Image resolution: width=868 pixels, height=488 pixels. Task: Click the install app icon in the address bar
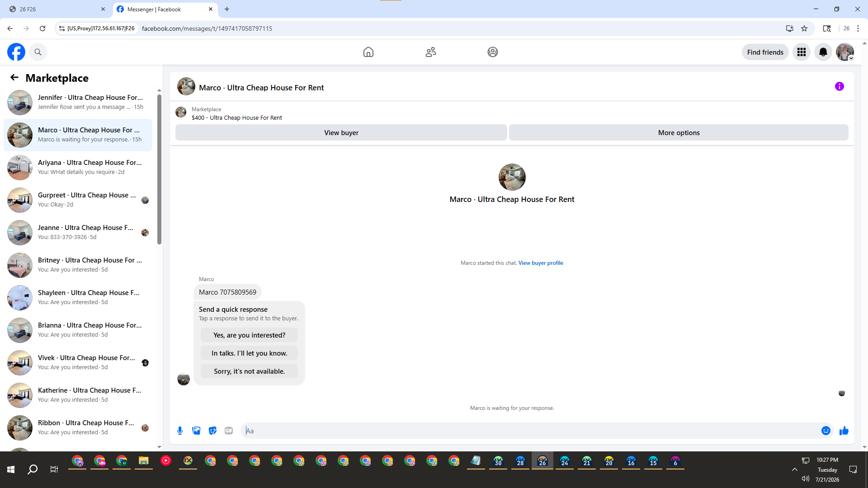coord(790,28)
